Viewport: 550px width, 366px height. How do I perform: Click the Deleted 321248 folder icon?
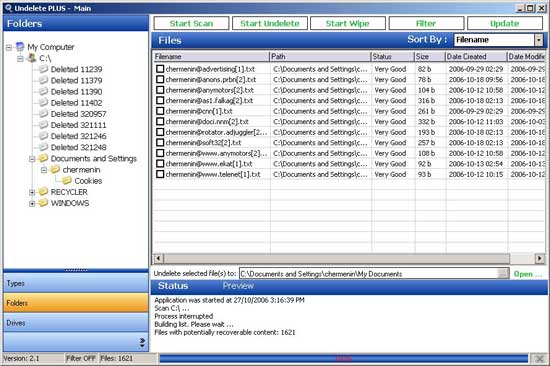[43, 147]
